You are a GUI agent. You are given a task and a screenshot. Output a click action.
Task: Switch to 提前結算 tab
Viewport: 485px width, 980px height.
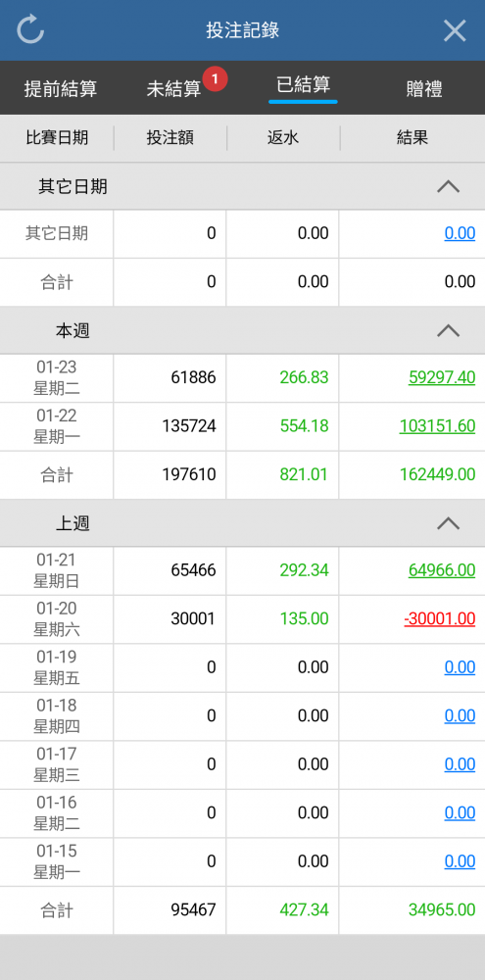(61, 89)
